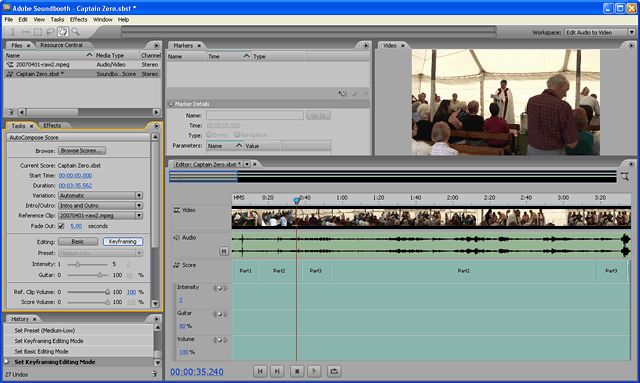Viewport: 640px width, 383px height.
Task: Click the zoom-out-full icon beside the overview bar
Action: [624, 176]
